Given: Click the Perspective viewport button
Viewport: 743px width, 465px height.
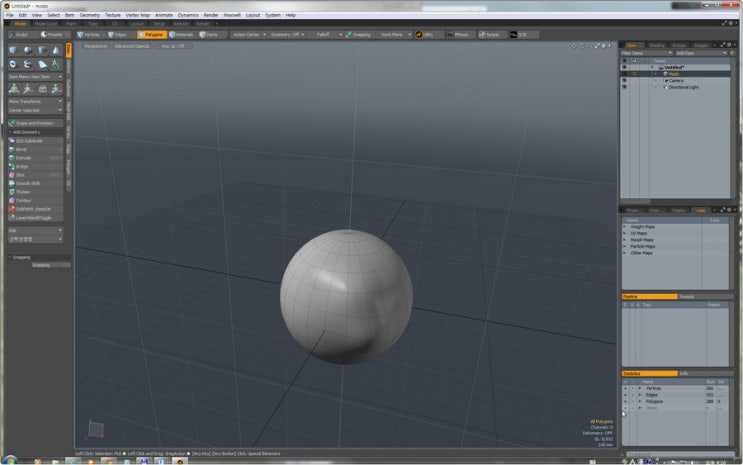Looking at the screenshot, I should pos(95,46).
